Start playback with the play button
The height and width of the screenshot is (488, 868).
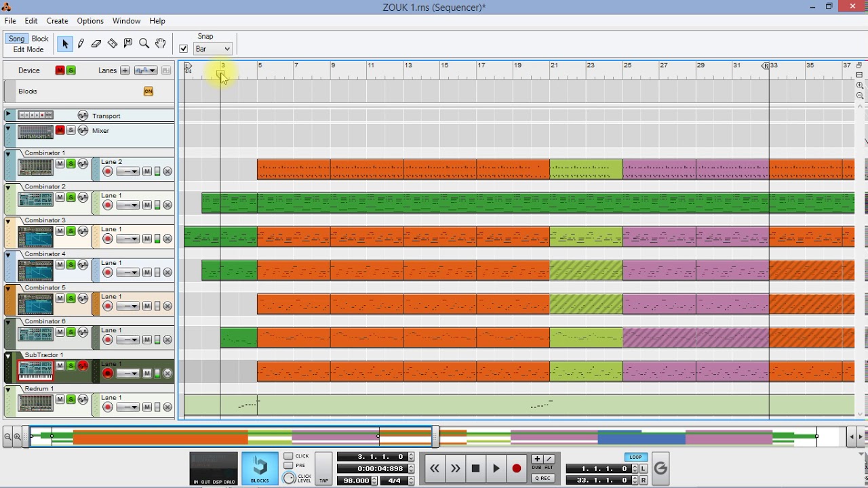pos(496,468)
